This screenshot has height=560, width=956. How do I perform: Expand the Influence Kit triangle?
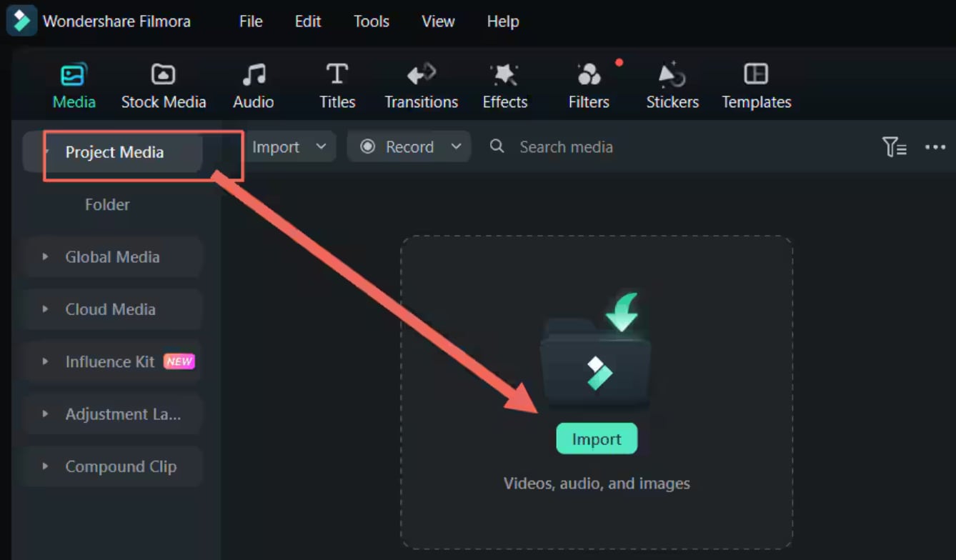tap(45, 361)
